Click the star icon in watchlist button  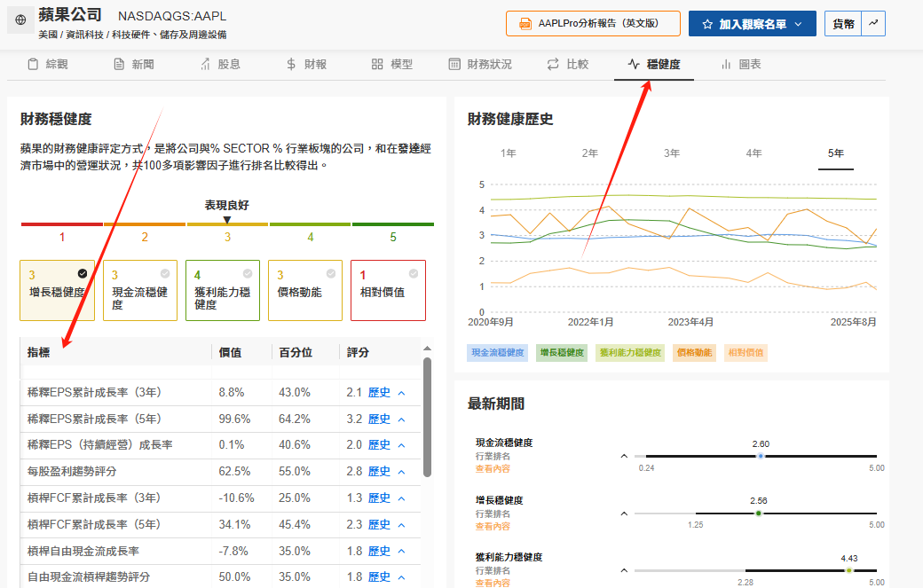[x=707, y=24]
